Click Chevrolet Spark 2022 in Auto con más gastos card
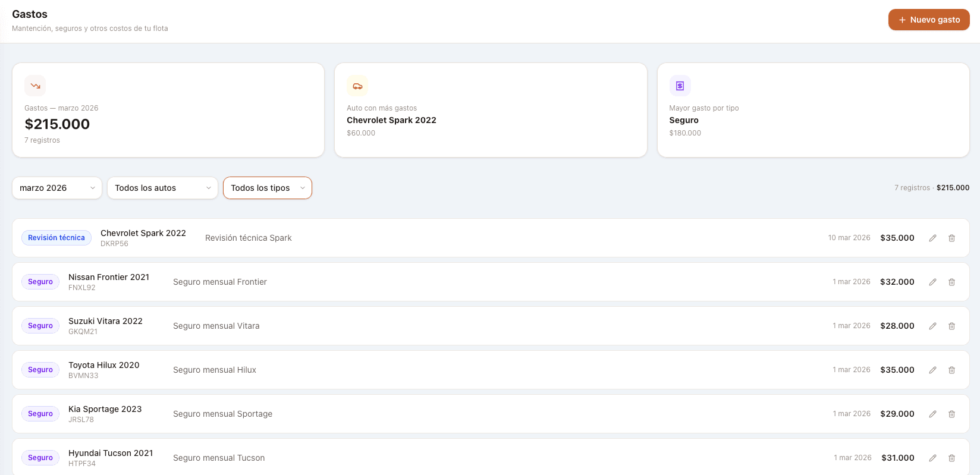 (391, 120)
